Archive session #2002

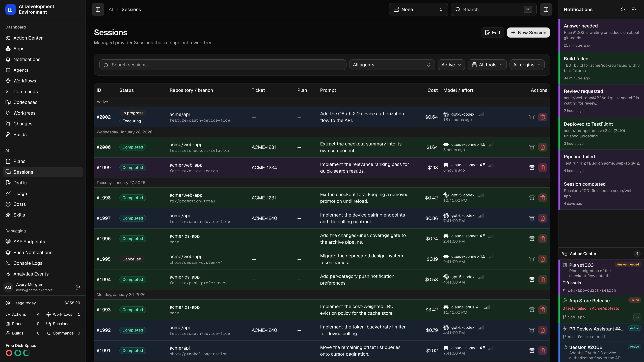coord(532,117)
